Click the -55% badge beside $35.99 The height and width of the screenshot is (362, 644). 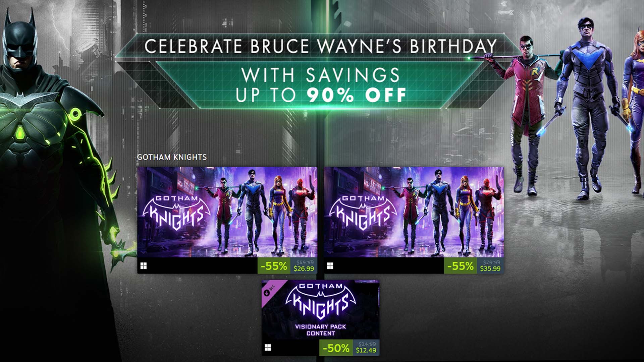(460, 266)
